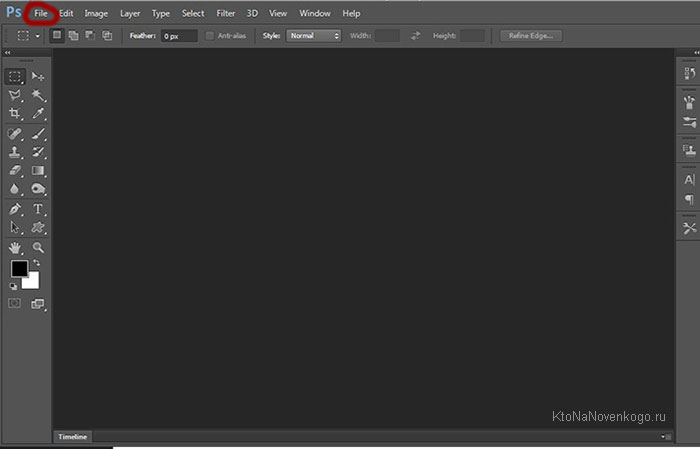Select the Gradient tool
The height and width of the screenshot is (449, 700).
[38, 170]
